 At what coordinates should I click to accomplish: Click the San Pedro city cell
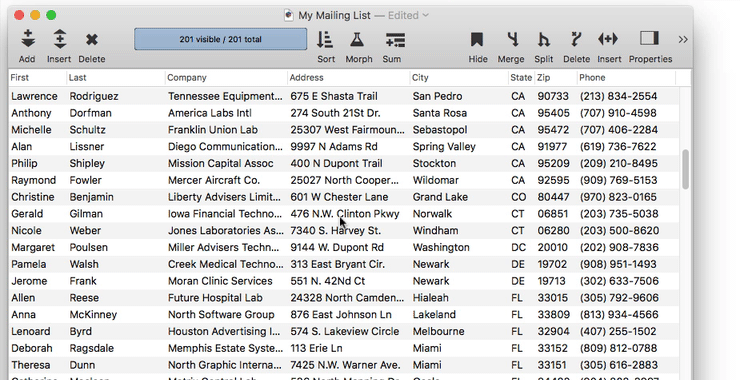437,96
